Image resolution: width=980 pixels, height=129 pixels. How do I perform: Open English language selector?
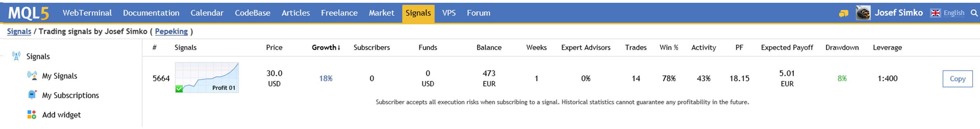(x=954, y=13)
